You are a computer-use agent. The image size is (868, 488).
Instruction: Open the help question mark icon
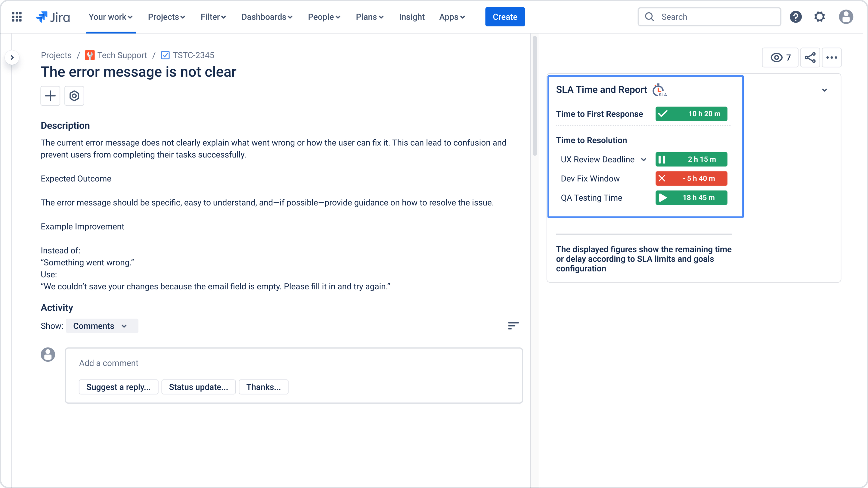796,17
